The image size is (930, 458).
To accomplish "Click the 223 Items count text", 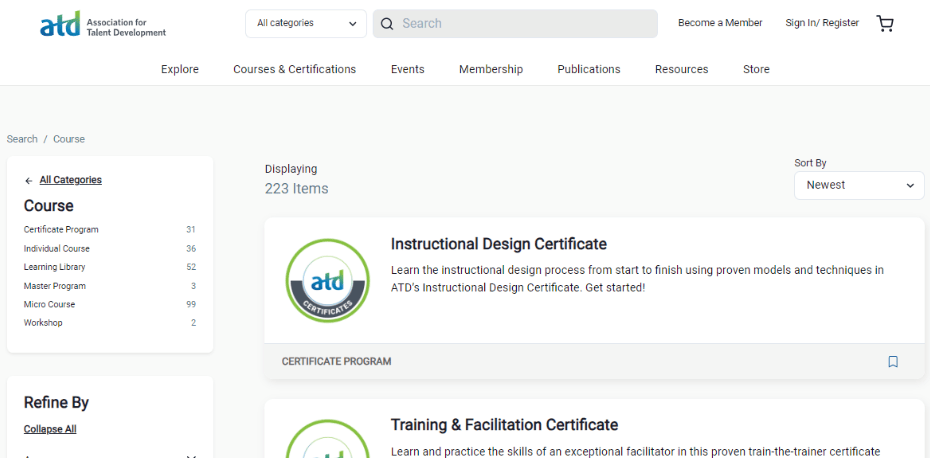I will tap(297, 189).
